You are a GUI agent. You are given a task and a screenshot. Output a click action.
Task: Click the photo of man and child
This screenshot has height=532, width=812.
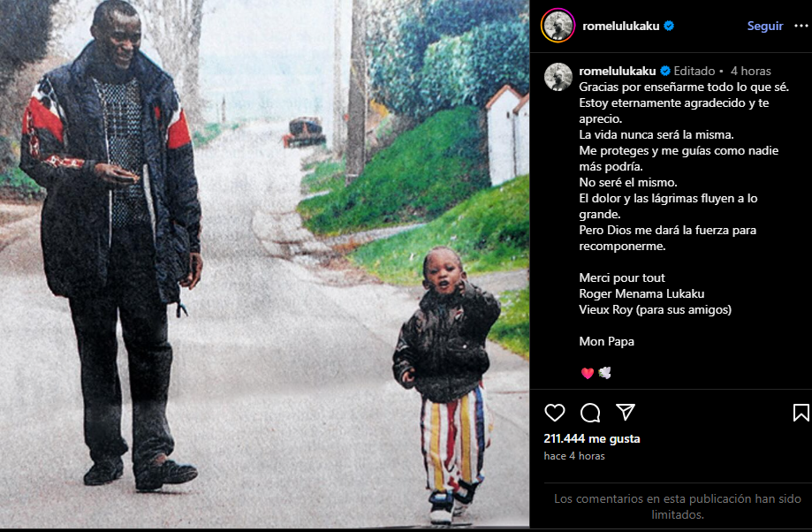click(x=264, y=264)
